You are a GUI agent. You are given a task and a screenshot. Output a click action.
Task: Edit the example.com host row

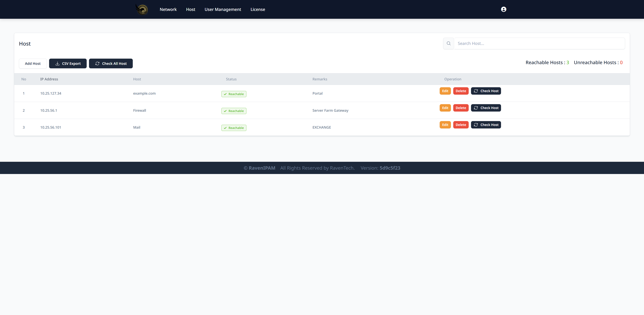[445, 91]
